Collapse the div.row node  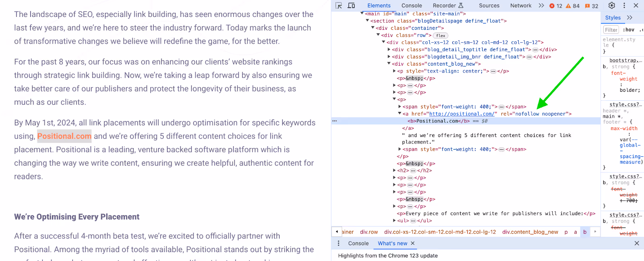(378, 35)
